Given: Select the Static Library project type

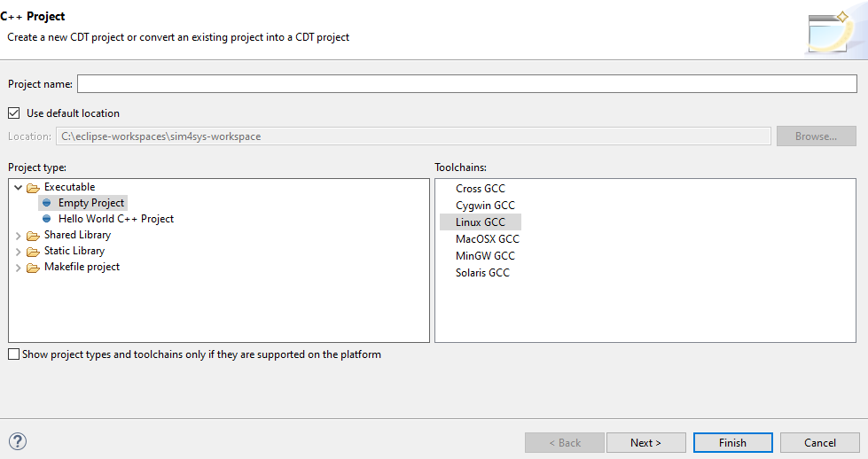Looking at the screenshot, I should coord(74,251).
